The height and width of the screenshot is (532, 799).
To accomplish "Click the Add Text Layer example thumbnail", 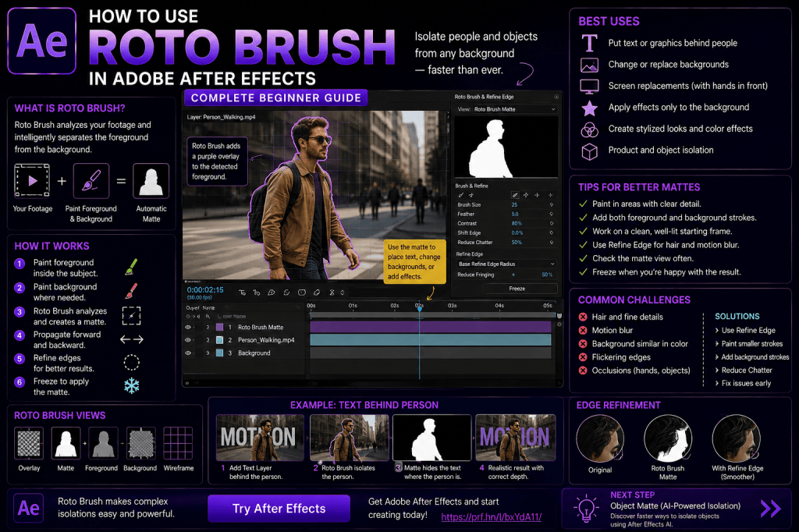I will (260, 437).
